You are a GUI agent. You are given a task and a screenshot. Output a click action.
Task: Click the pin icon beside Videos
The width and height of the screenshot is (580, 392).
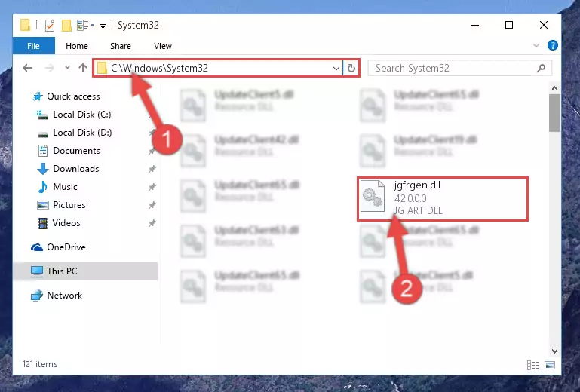(x=152, y=223)
